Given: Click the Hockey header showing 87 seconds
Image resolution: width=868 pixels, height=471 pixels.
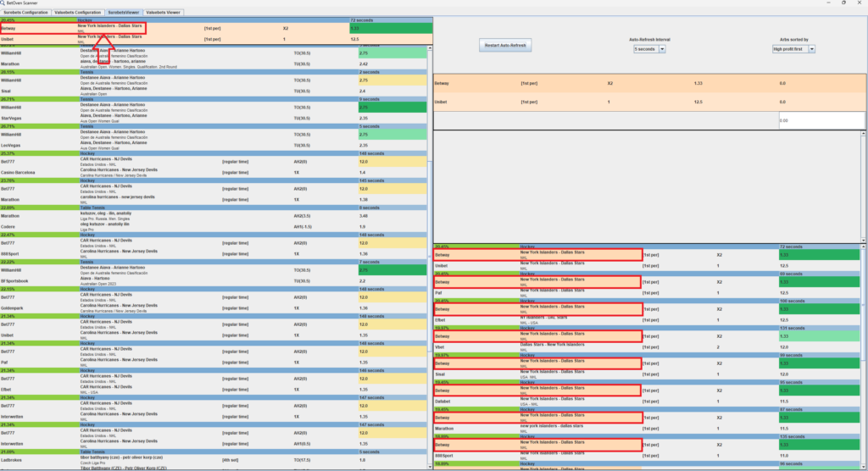Looking at the screenshot, I should [647, 409].
